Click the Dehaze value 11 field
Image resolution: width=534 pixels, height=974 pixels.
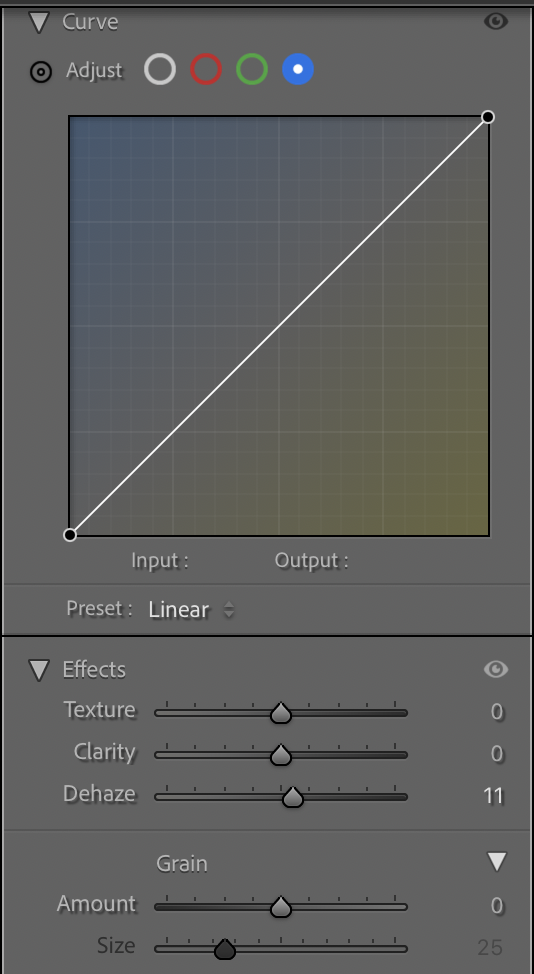point(493,796)
